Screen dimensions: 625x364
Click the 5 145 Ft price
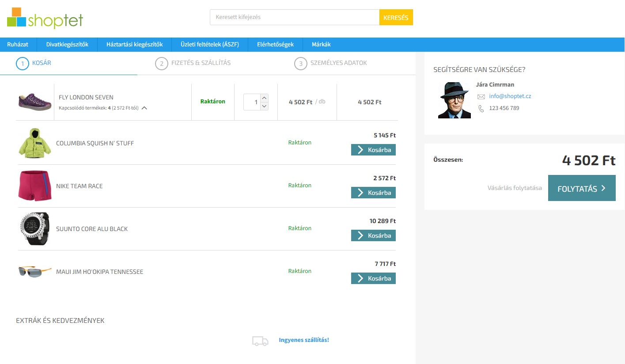[385, 135]
